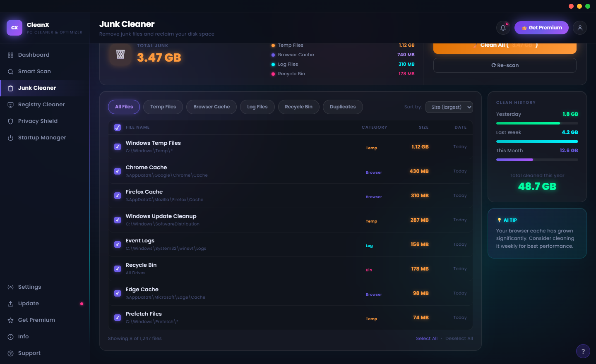Screen dimensions: 596x364
Task: Open the user profile icon
Action: pyautogui.click(x=580, y=28)
